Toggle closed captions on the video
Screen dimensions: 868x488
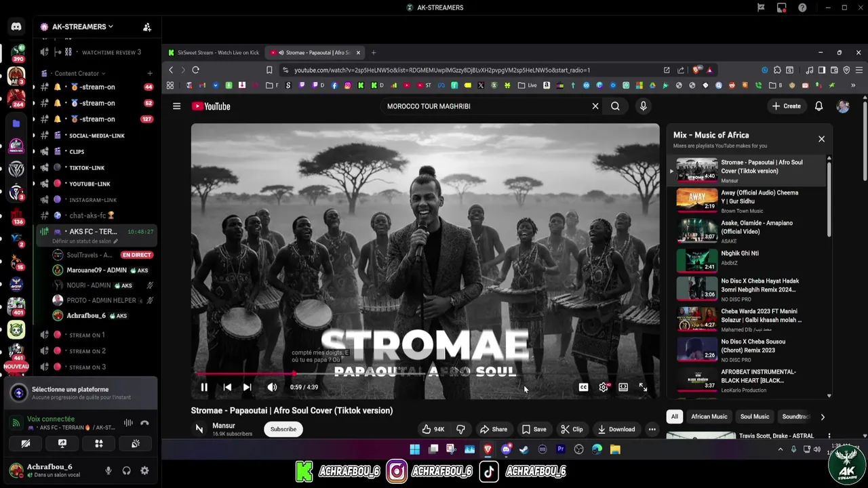coord(583,387)
